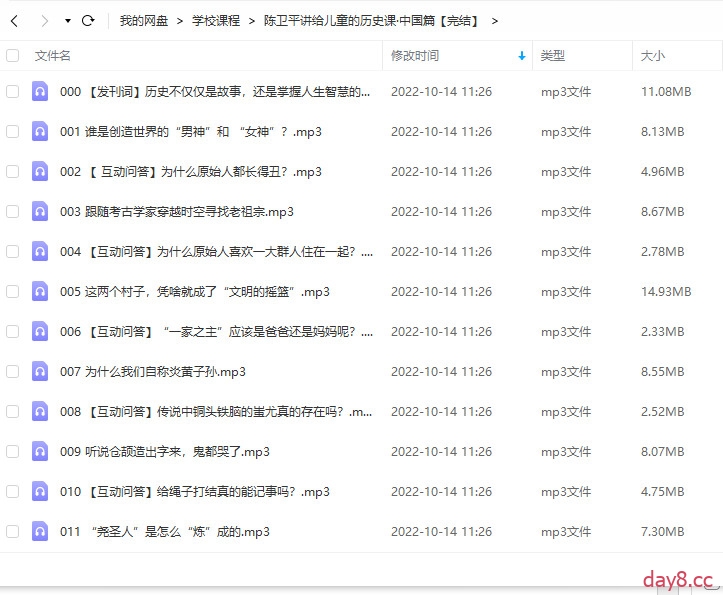
Task: Sort files by 文件名 column header
Action: tap(53, 56)
